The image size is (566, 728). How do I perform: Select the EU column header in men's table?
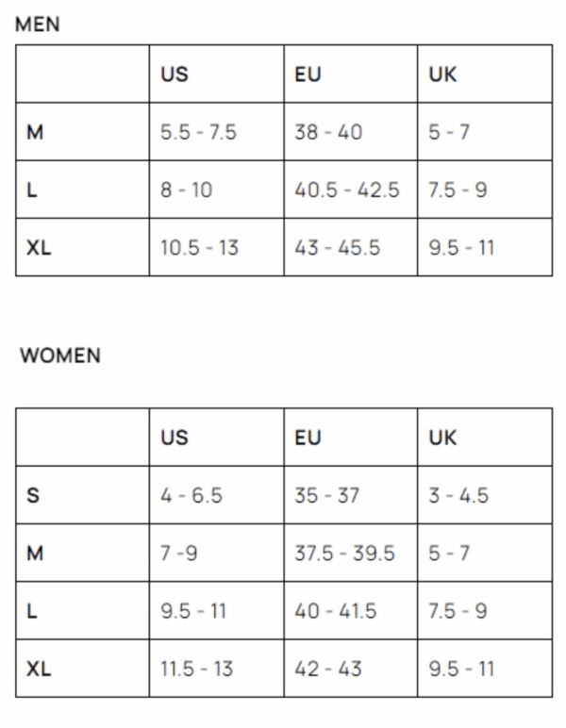pos(308,75)
